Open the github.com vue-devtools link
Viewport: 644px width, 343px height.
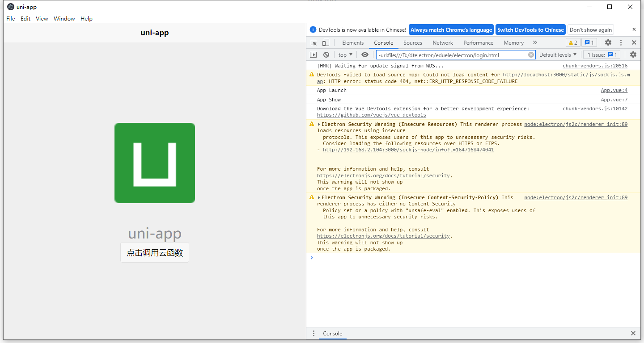click(372, 115)
